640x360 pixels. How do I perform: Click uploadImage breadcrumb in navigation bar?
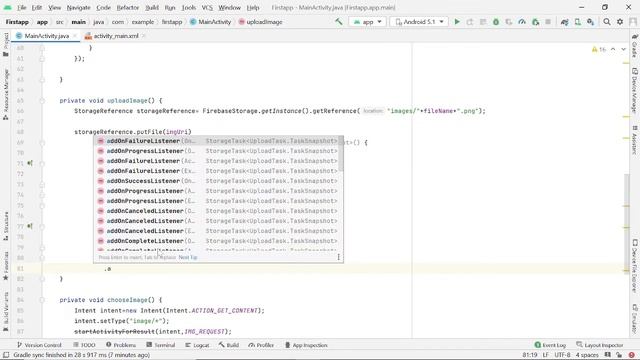(260, 22)
